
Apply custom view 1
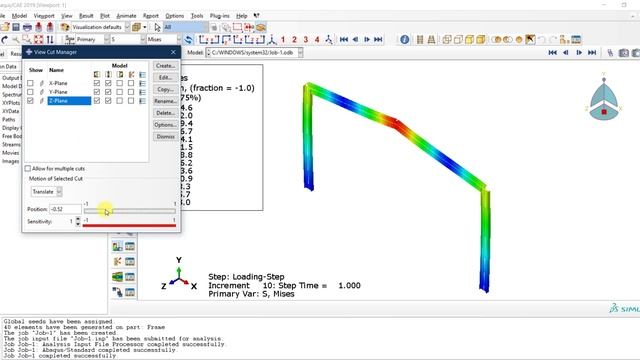[x=283, y=40]
